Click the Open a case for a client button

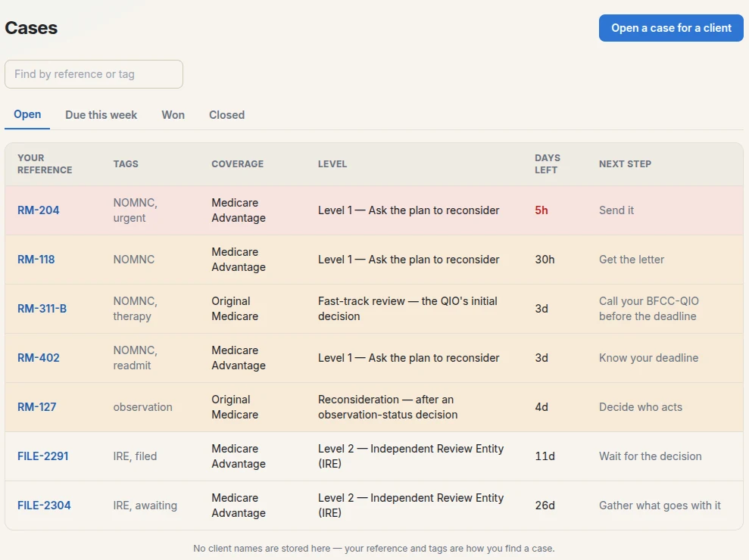671,28
